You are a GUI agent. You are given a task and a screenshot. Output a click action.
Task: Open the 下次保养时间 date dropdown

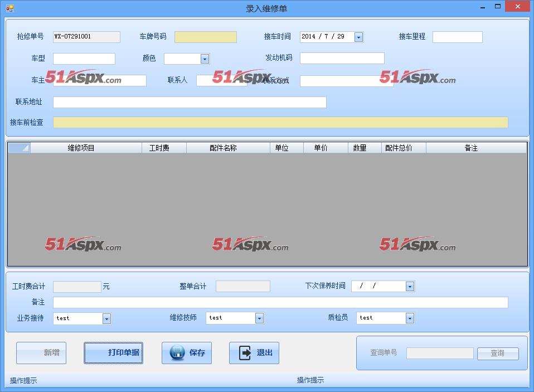pos(410,287)
